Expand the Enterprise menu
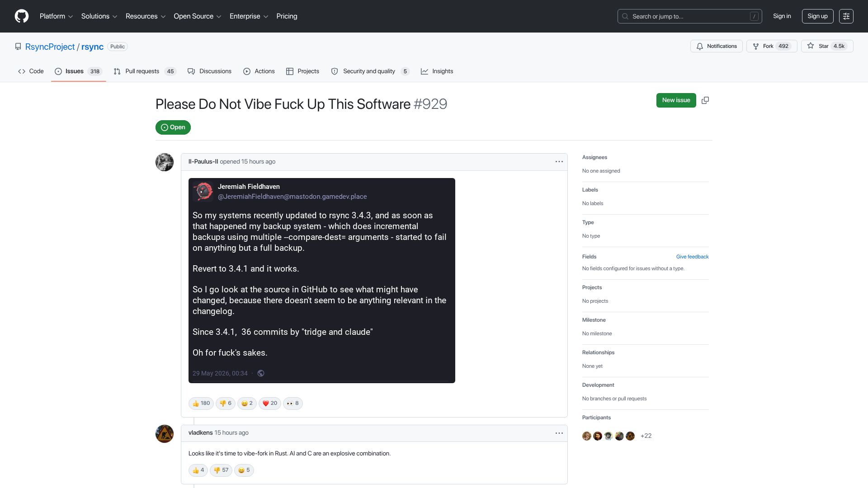The width and height of the screenshot is (868, 488). (x=249, y=16)
